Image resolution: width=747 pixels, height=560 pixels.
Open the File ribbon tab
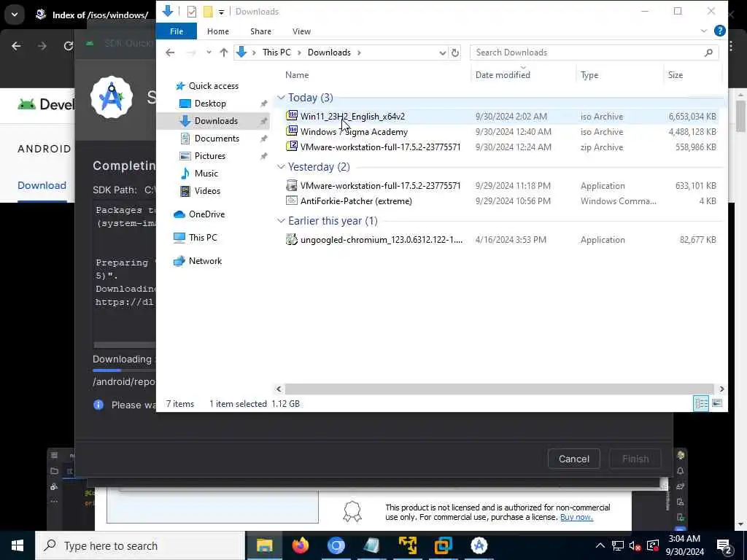click(x=177, y=31)
